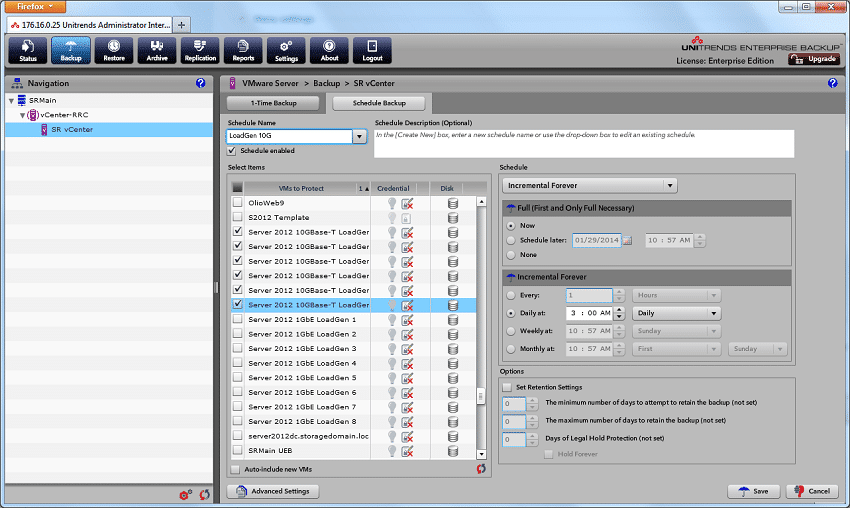Screen dimensions: 850x508
Task: Switch to the Schedule Backup tab
Action: point(379,103)
